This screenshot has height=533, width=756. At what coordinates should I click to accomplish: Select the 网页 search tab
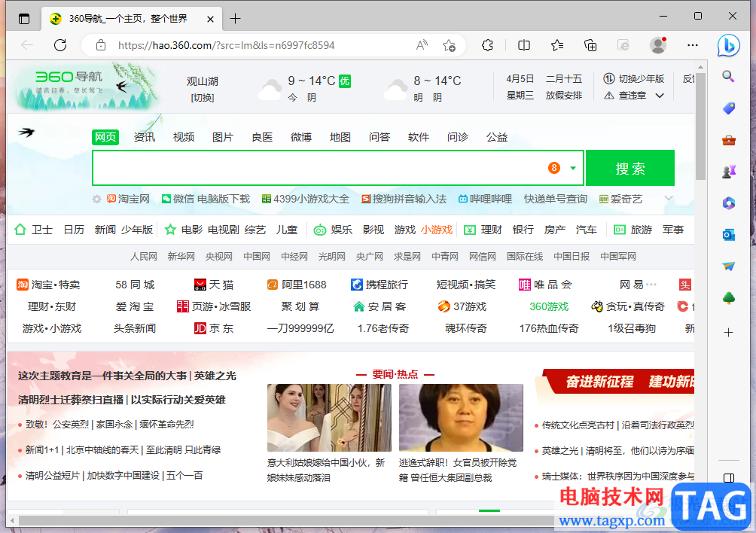click(105, 137)
